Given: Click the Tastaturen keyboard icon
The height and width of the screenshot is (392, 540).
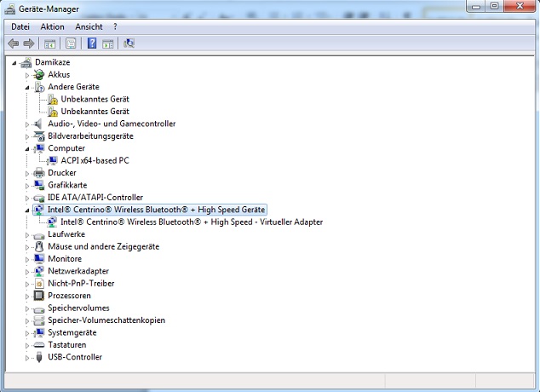Looking at the screenshot, I should tap(39, 345).
